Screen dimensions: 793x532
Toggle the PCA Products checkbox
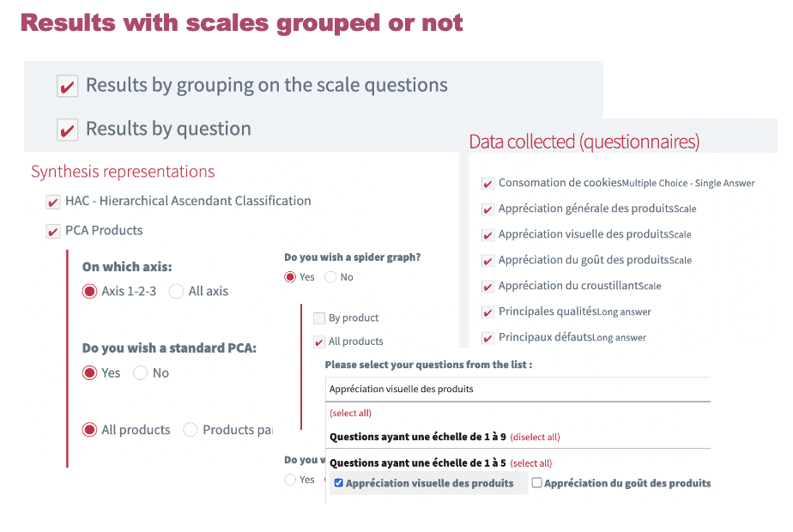[x=53, y=231]
